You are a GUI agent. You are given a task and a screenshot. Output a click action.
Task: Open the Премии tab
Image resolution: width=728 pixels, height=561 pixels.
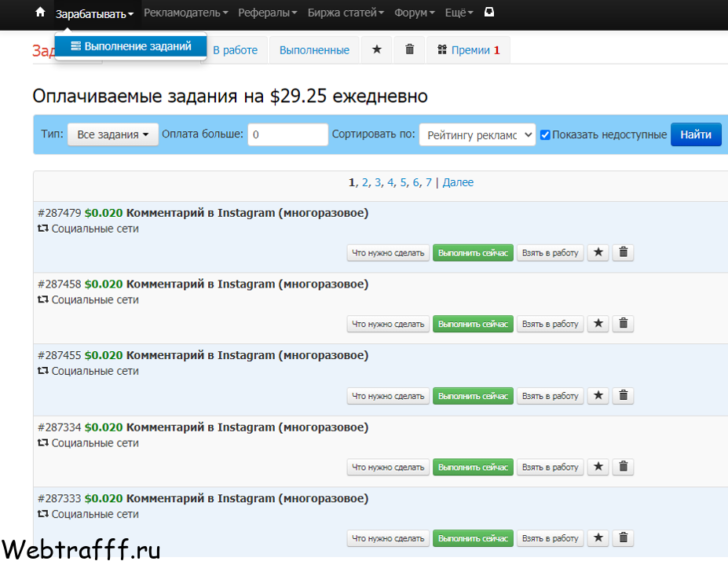469,50
